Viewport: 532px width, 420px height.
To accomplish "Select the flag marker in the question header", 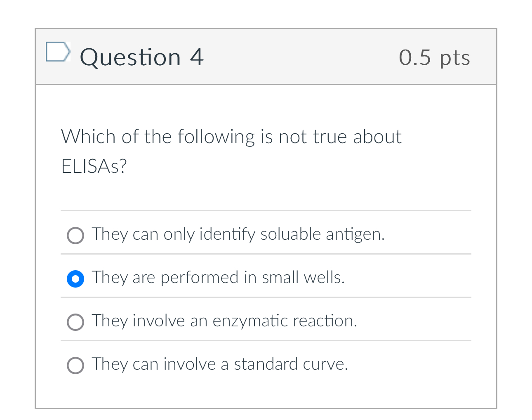I will point(58,52).
